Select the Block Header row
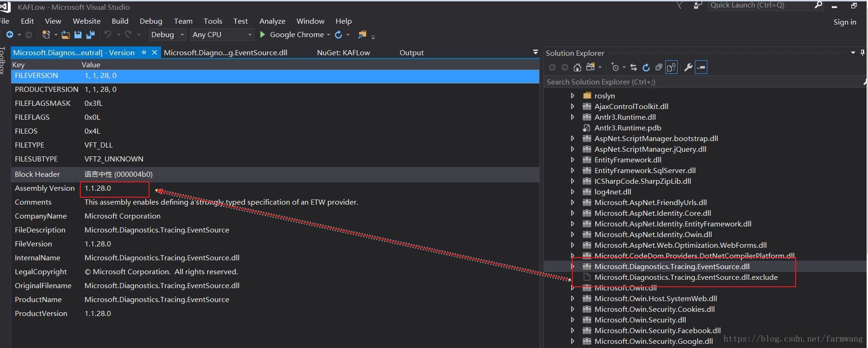868x348 pixels. point(275,174)
